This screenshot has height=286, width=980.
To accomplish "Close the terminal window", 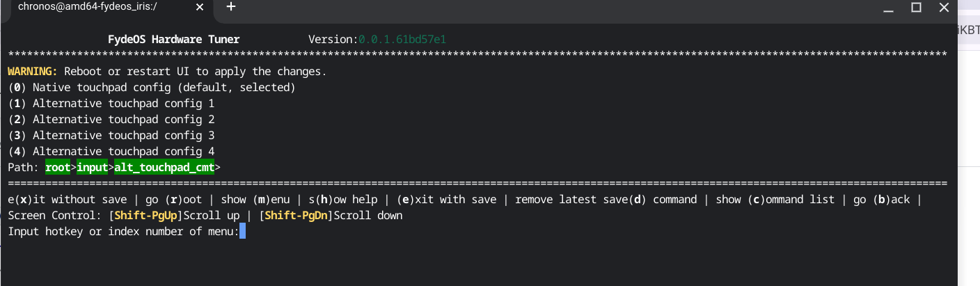I will (943, 7).
